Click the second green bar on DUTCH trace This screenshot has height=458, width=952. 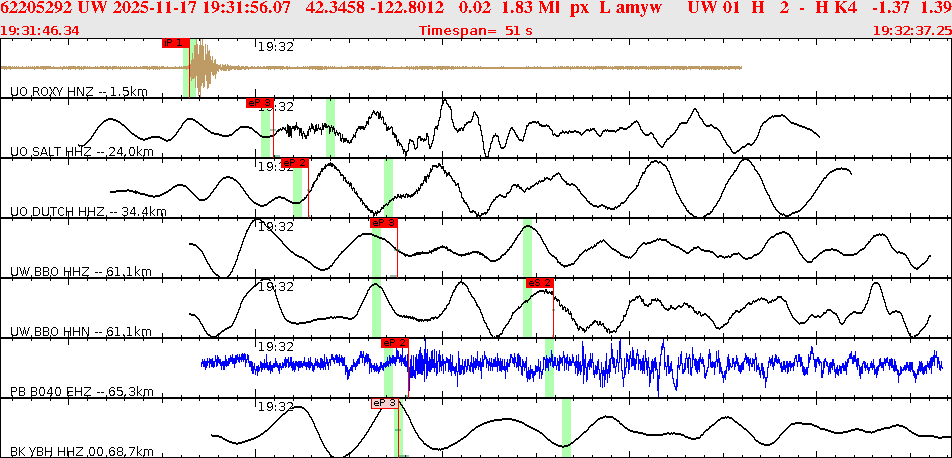pyautogui.click(x=388, y=187)
